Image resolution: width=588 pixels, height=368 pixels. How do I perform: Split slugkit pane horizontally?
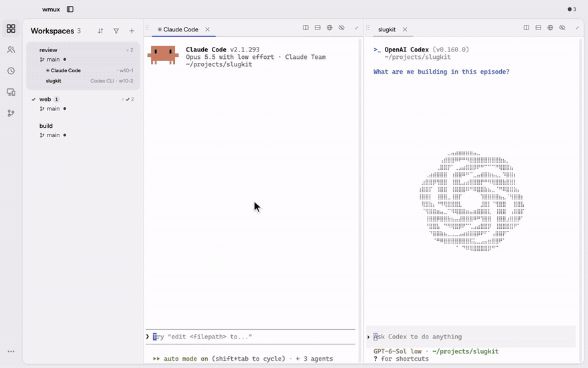pos(539,28)
